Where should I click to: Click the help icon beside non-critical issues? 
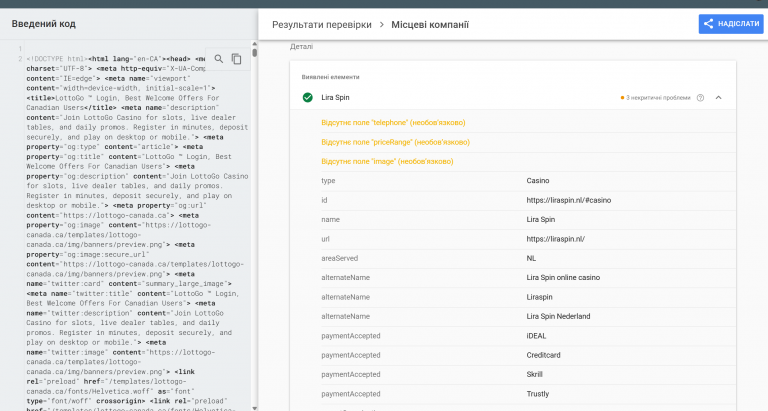[700, 98]
